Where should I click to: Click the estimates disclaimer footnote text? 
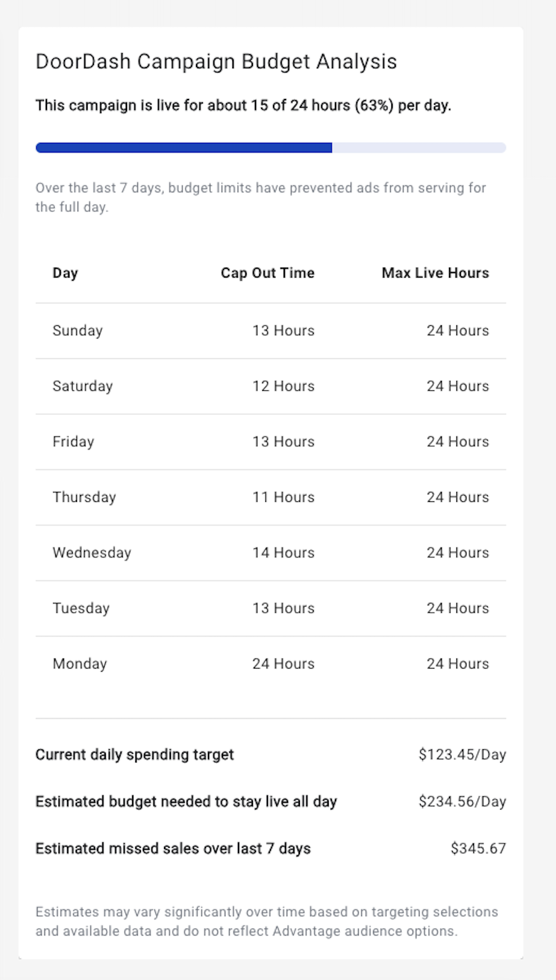point(267,921)
